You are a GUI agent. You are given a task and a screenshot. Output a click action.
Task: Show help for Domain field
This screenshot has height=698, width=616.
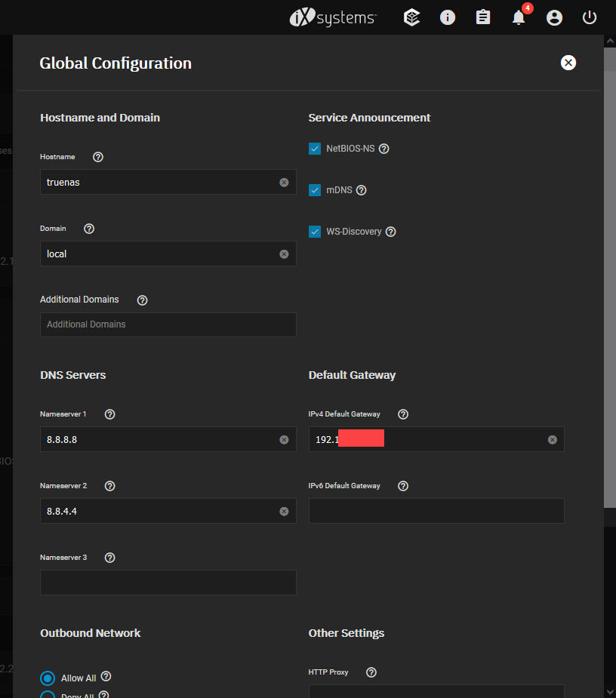89,229
